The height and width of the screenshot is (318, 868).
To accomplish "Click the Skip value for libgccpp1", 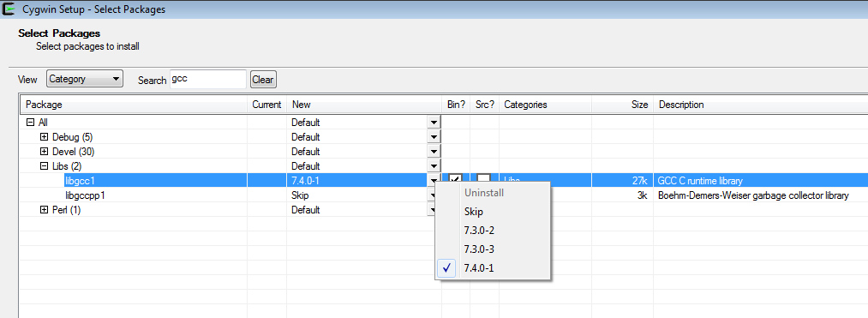I will (x=300, y=195).
